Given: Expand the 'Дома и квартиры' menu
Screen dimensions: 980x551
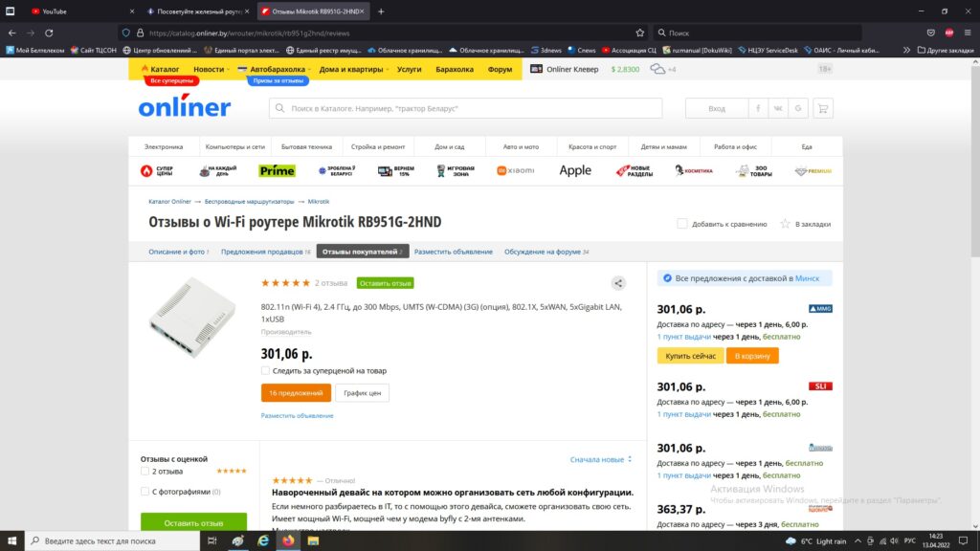Looking at the screenshot, I should pos(353,69).
